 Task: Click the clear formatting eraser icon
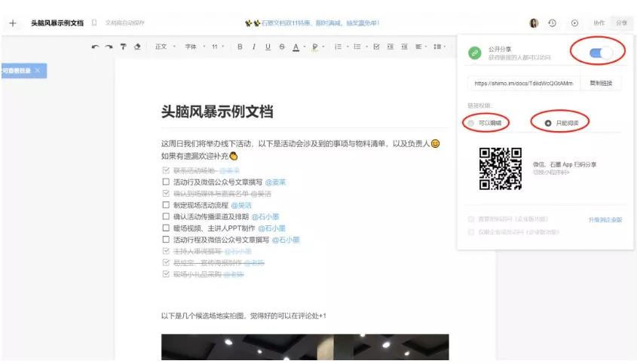(137, 47)
